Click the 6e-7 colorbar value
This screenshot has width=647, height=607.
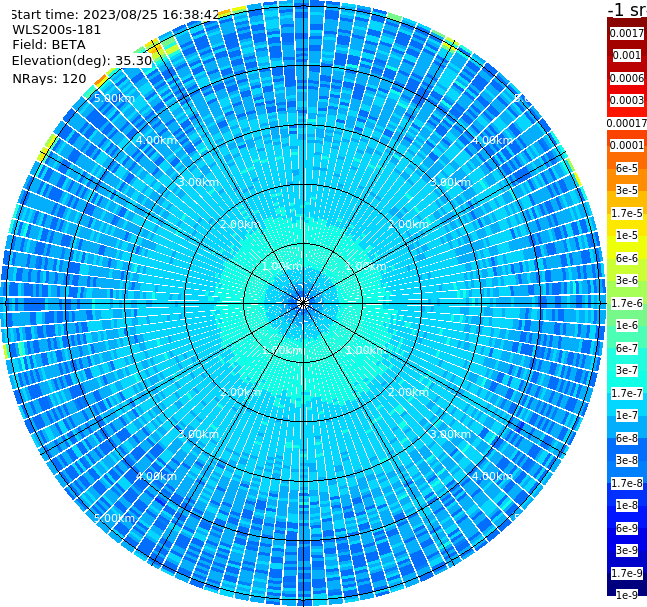(627, 348)
